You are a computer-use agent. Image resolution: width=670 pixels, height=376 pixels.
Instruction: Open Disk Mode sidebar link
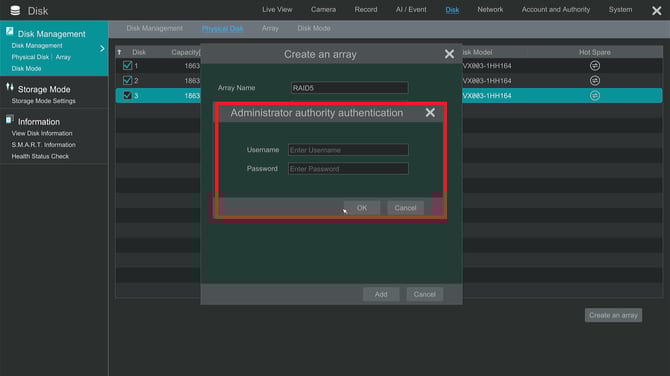tap(26, 68)
